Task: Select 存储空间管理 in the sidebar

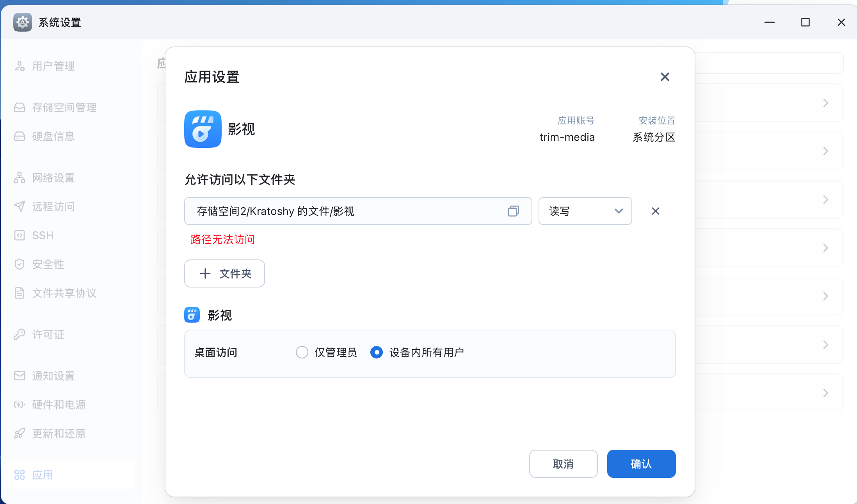Action: coord(64,108)
